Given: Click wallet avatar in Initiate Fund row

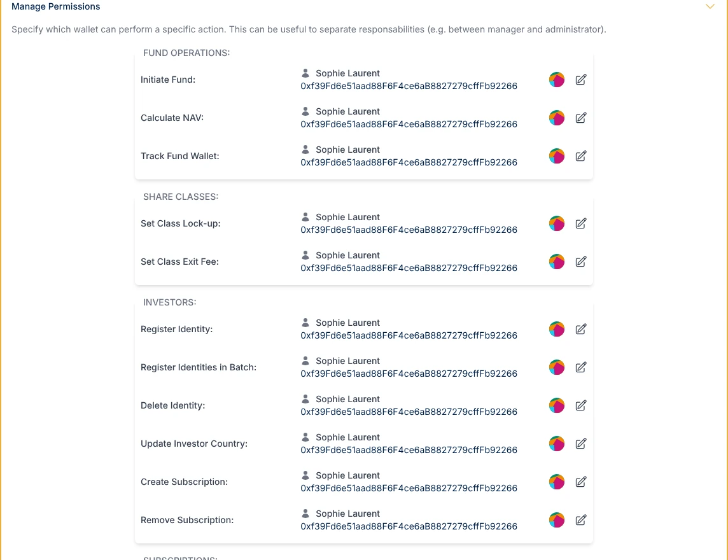Looking at the screenshot, I should (557, 80).
